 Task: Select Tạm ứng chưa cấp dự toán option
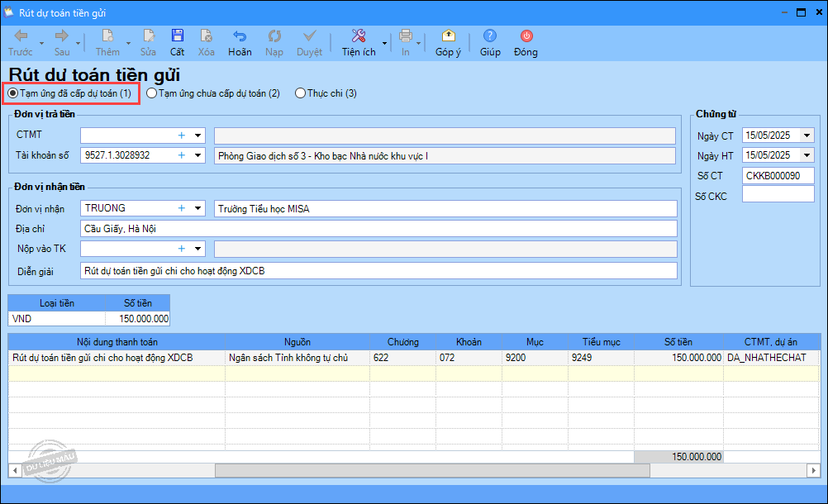tap(152, 93)
